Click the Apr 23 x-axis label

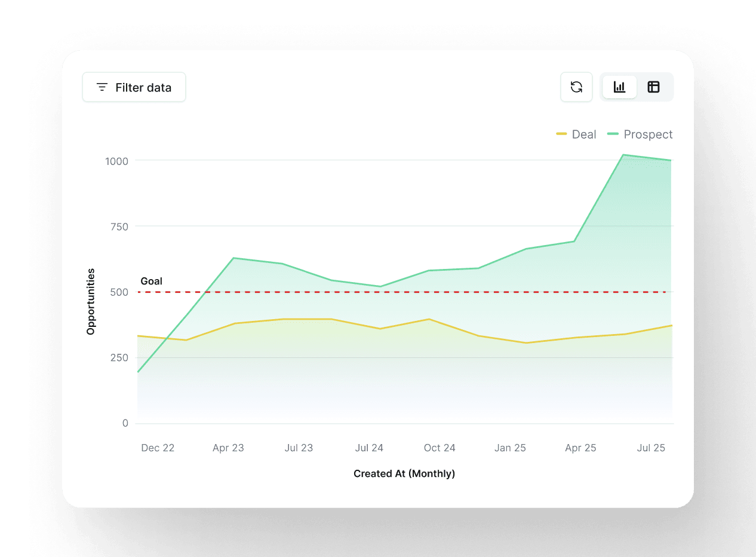[228, 448]
